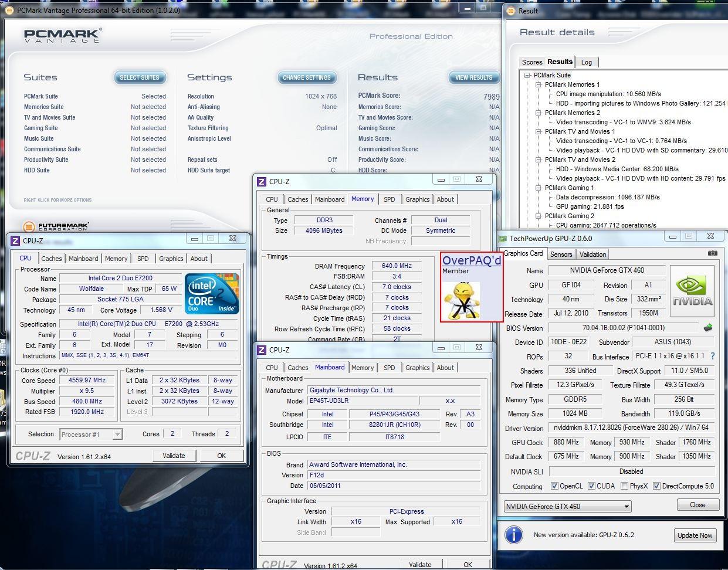Click the GPU-Z Update Now button
This screenshot has width=728, height=570.
tap(695, 535)
